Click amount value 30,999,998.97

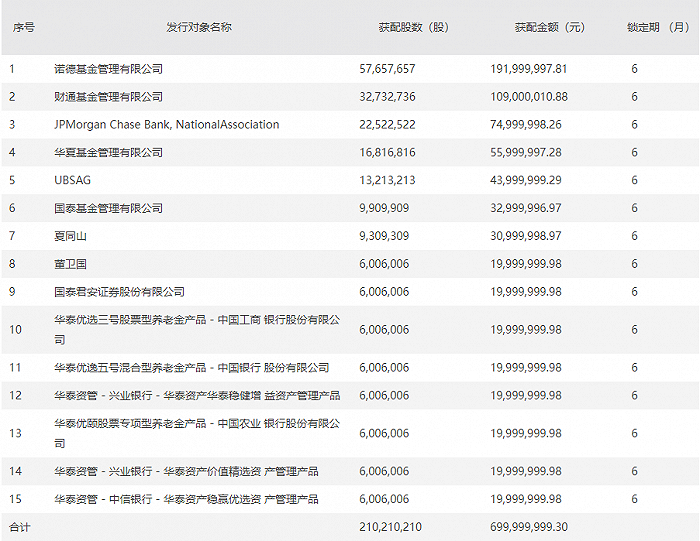[x=526, y=236]
